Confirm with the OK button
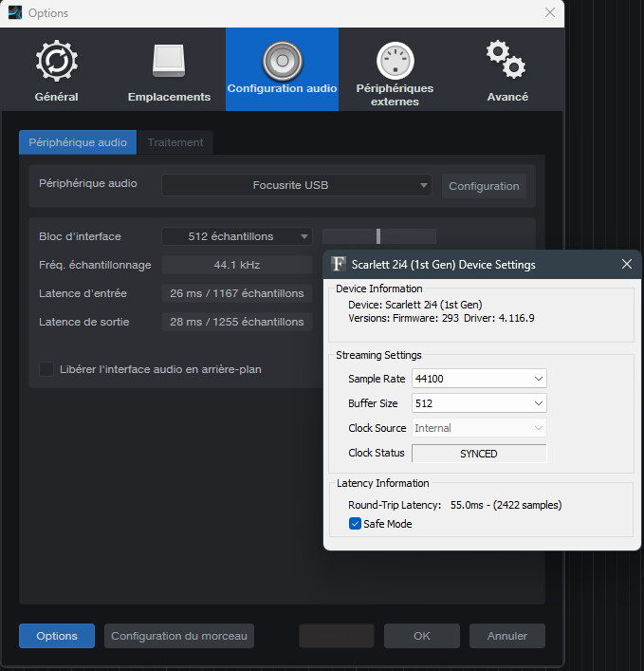 [x=422, y=636]
